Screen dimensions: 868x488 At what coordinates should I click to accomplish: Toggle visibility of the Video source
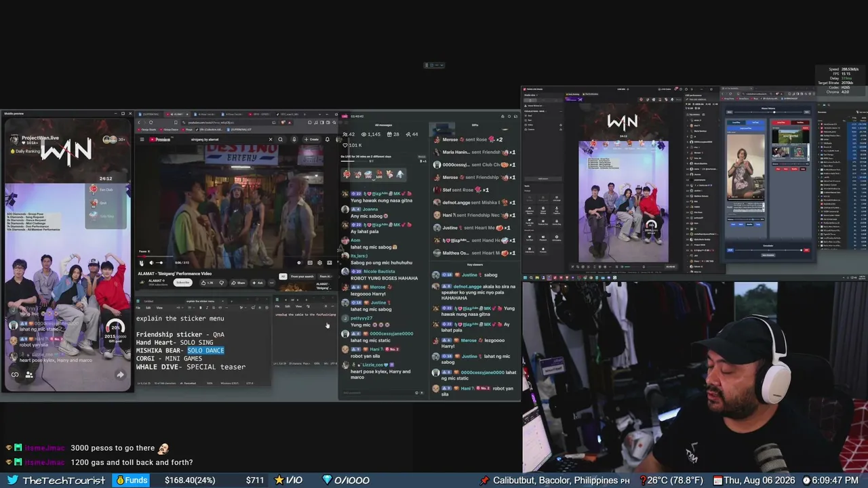click(561, 123)
